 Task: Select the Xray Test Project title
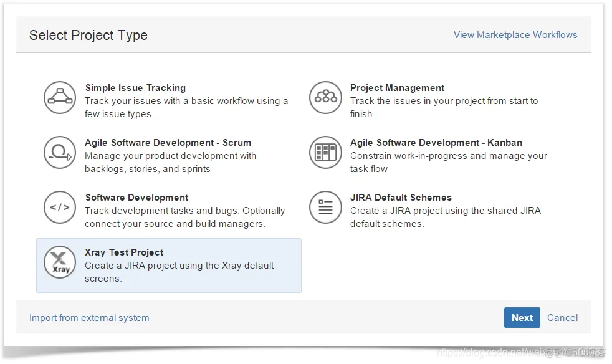pyautogui.click(x=124, y=252)
